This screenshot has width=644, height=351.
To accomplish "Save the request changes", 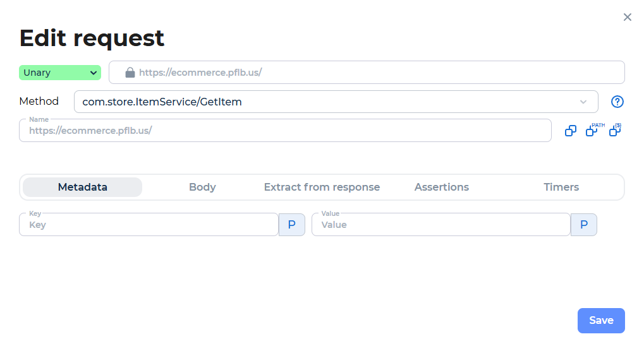I will 601,321.
